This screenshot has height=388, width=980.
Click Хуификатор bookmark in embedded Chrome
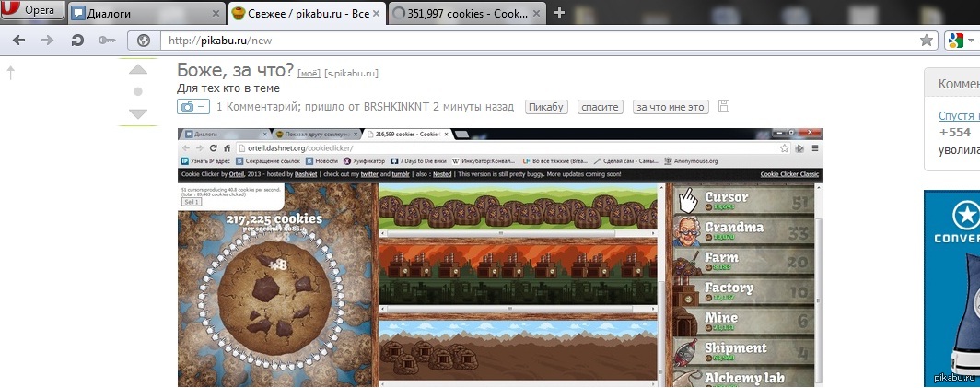[x=364, y=161]
